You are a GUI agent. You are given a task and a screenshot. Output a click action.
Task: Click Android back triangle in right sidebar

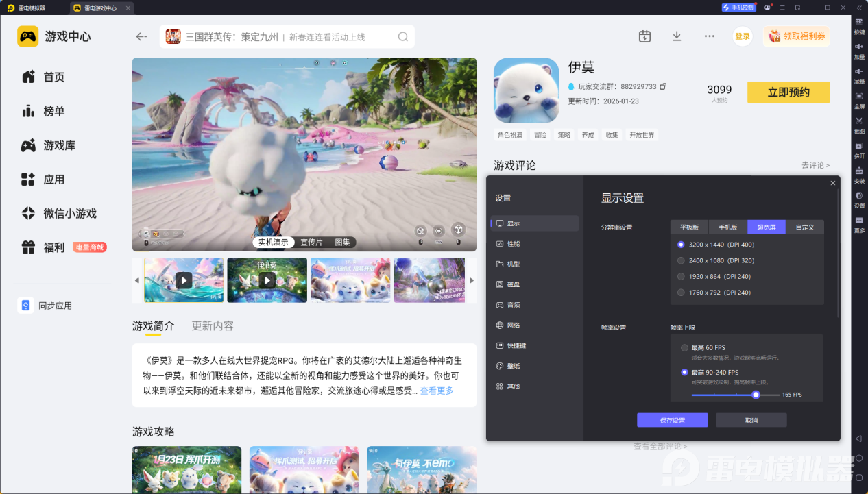click(x=859, y=439)
